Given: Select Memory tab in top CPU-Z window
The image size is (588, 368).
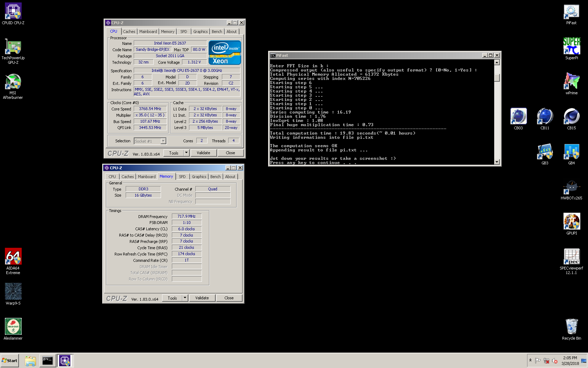Looking at the screenshot, I should (168, 32).
